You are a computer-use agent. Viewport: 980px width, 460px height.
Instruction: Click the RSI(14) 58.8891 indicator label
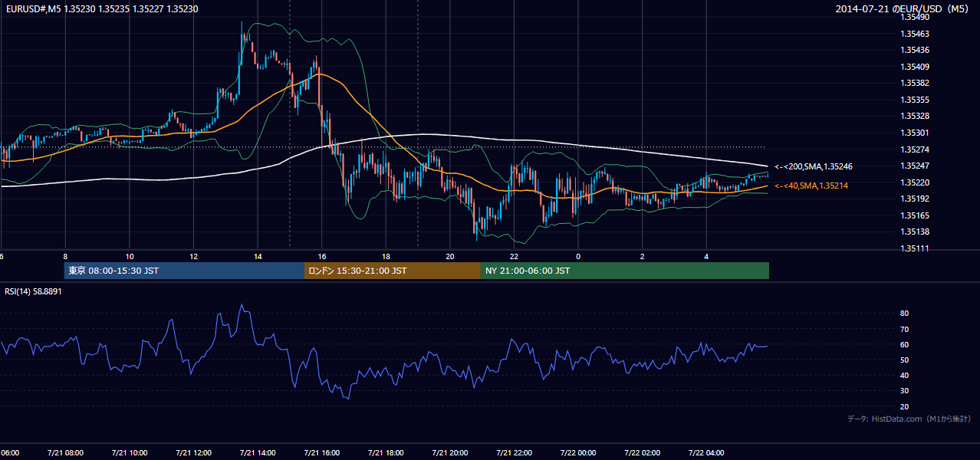click(x=33, y=291)
